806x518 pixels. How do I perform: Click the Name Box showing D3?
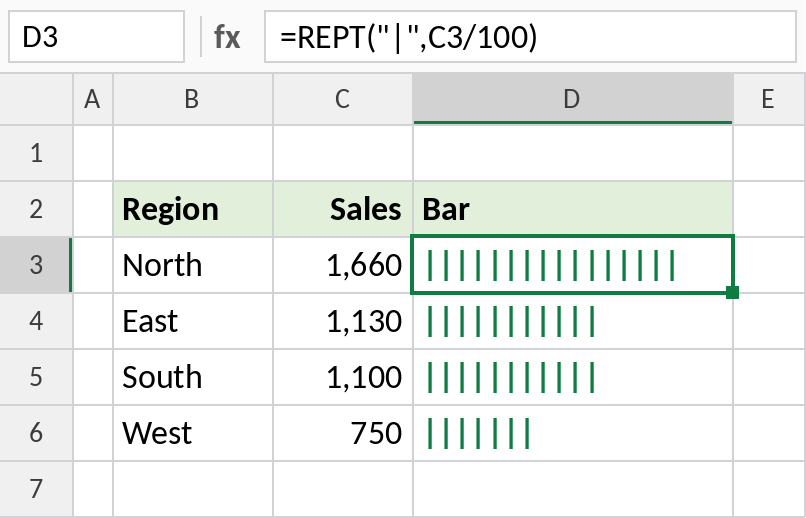point(97,37)
